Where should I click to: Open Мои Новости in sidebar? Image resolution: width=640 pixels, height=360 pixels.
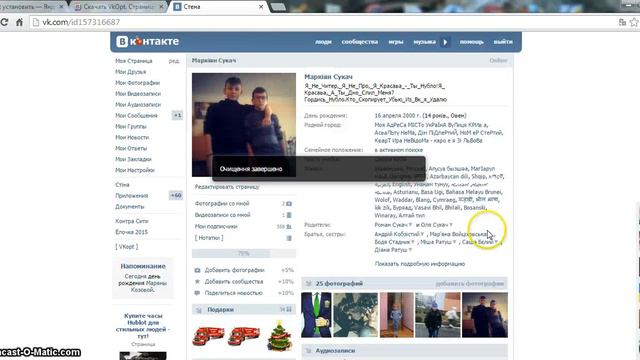coord(132,138)
